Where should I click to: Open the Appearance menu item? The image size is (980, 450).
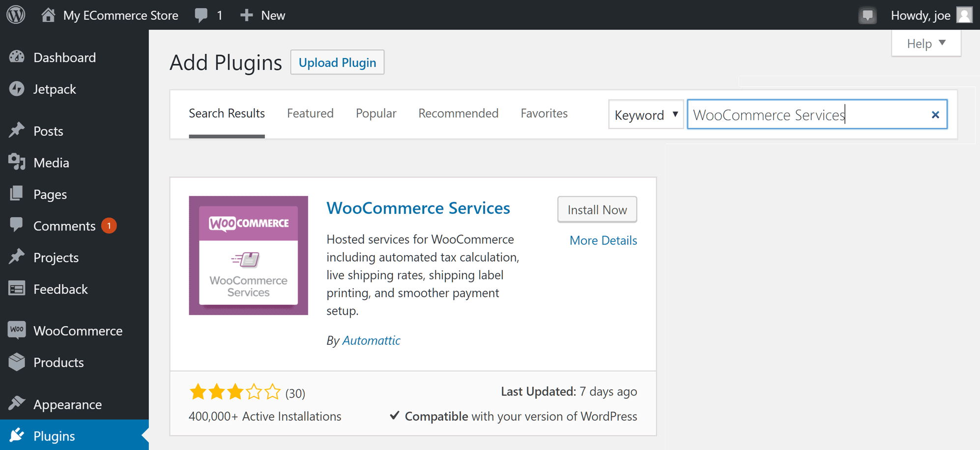74,404
